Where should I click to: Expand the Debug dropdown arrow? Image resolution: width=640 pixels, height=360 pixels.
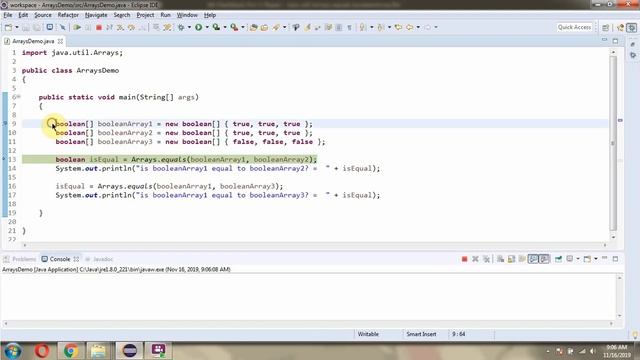coord(189,27)
